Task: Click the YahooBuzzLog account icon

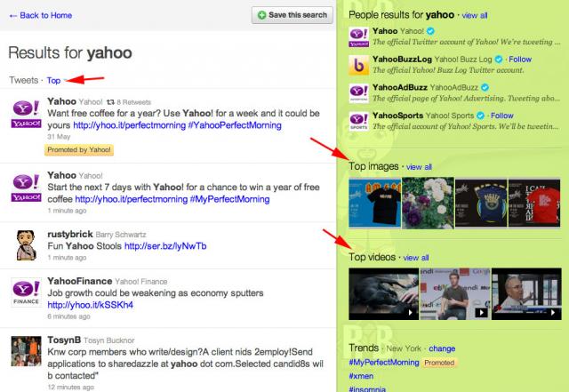Action: coord(357,65)
